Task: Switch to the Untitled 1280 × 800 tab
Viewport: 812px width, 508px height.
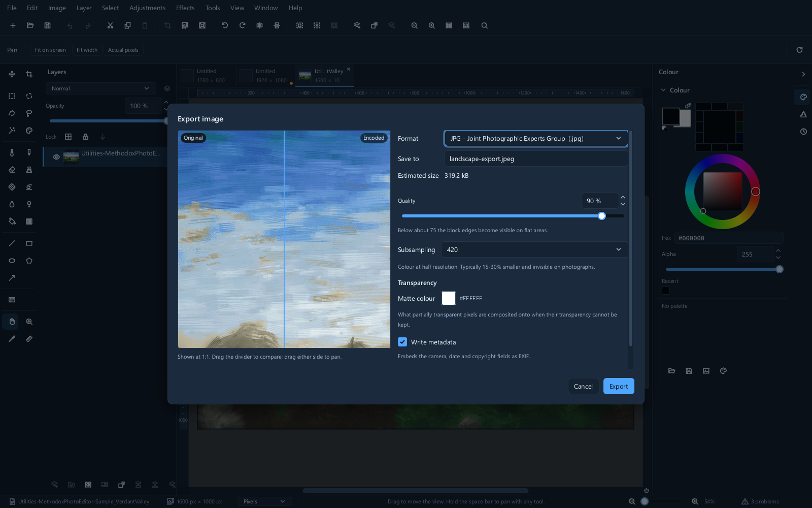Action: tap(206, 76)
